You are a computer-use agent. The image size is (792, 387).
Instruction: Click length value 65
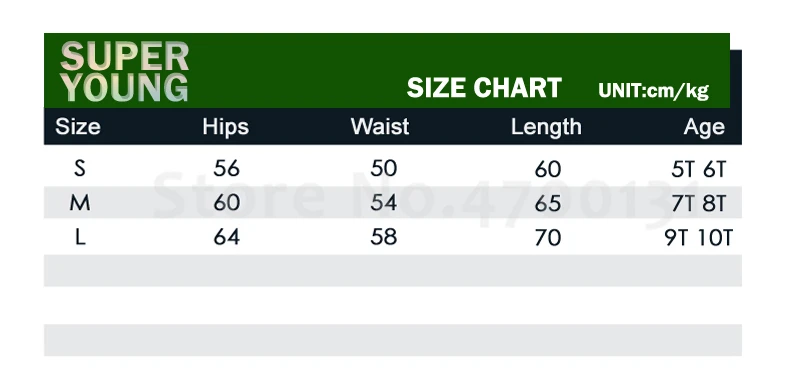pos(548,203)
